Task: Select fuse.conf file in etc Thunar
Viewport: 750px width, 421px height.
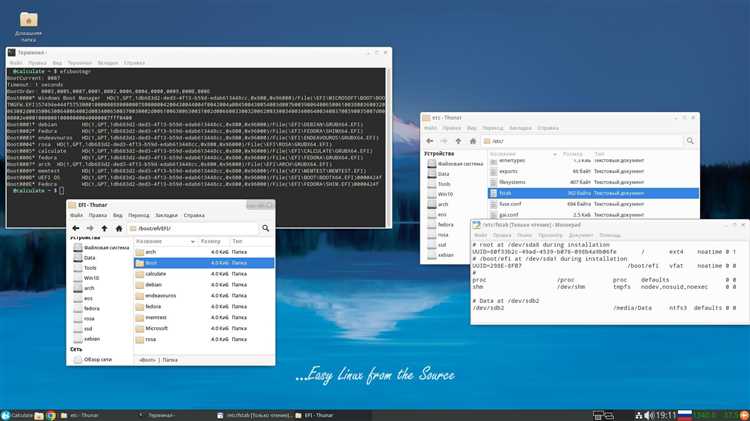Action: tap(593, 204)
